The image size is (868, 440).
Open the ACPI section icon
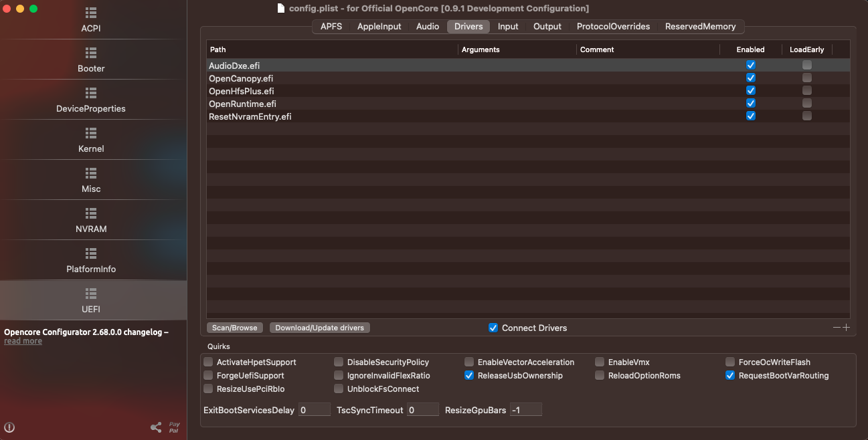pyautogui.click(x=91, y=13)
